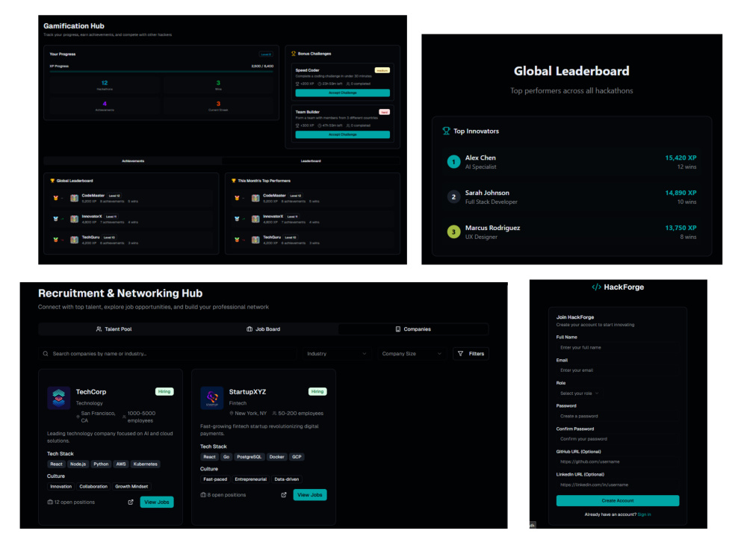Click CodeMaster medal icon in This Month's Top Performers

(x=237, y=198)
